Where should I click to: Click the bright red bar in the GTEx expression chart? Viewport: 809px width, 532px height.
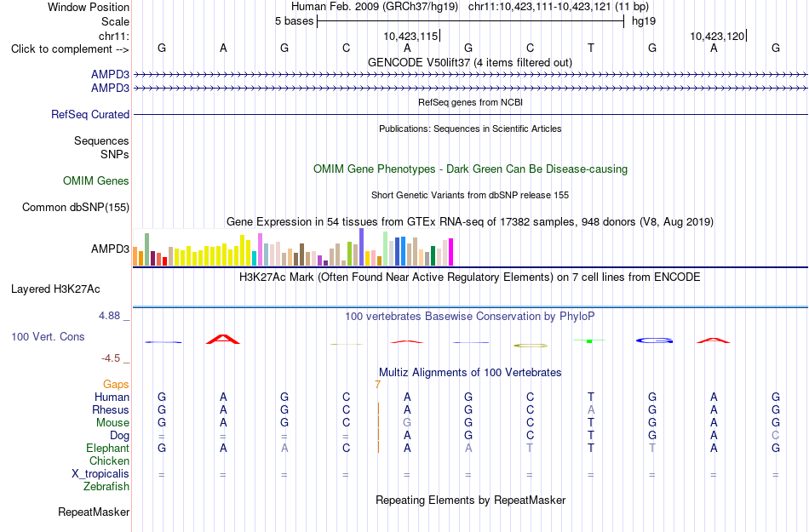tap(165, 261)
